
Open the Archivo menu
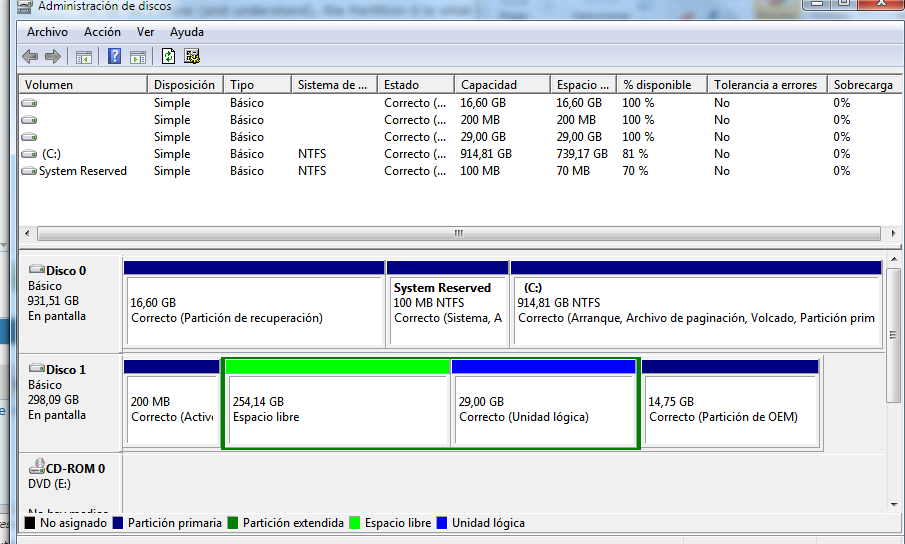click(x=47, y=32)
